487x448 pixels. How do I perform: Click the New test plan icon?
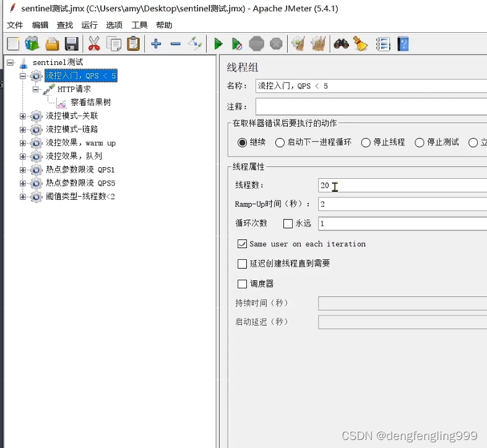[14, 44]
